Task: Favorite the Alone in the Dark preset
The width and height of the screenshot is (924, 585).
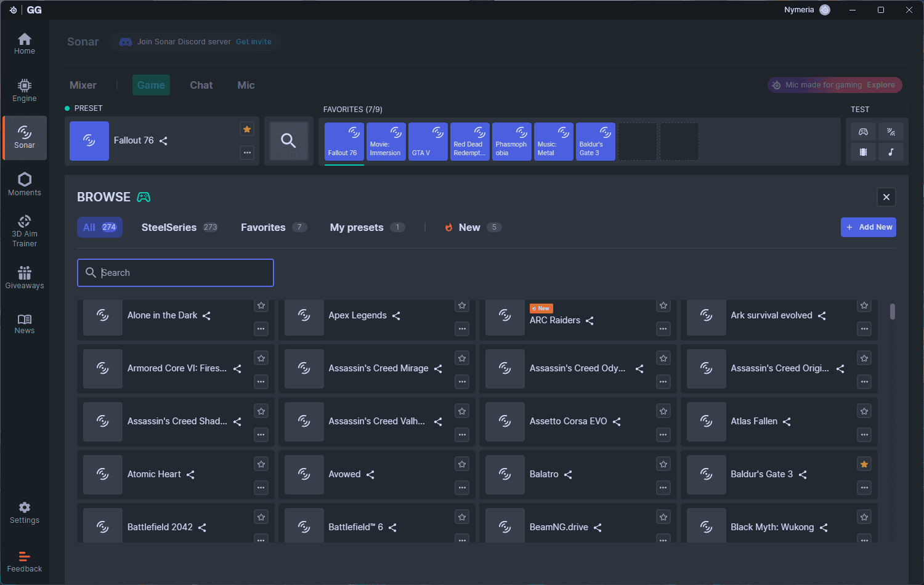Action: pos(261,306)
